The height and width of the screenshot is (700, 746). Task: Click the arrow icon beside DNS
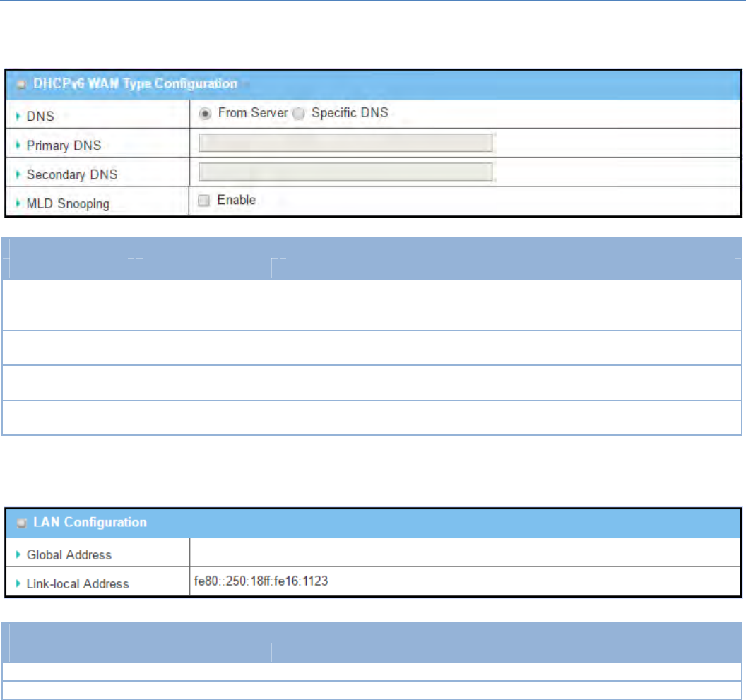[18, 116]
